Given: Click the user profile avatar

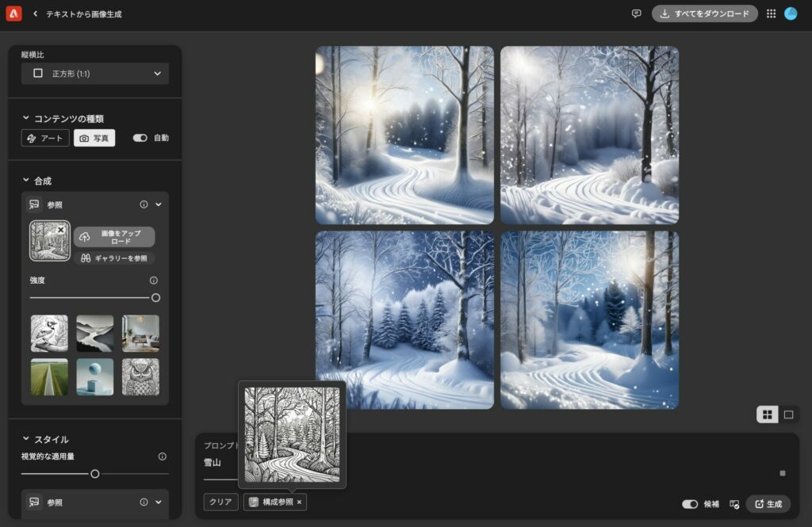Looking at the screenshot, I should [x=791, y=13].
